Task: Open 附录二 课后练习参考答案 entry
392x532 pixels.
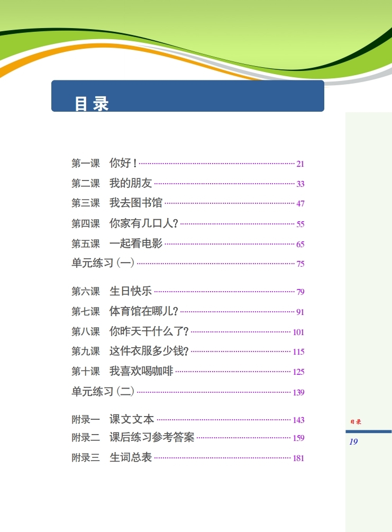Action: pyautogui.click(x=187, y=437)
